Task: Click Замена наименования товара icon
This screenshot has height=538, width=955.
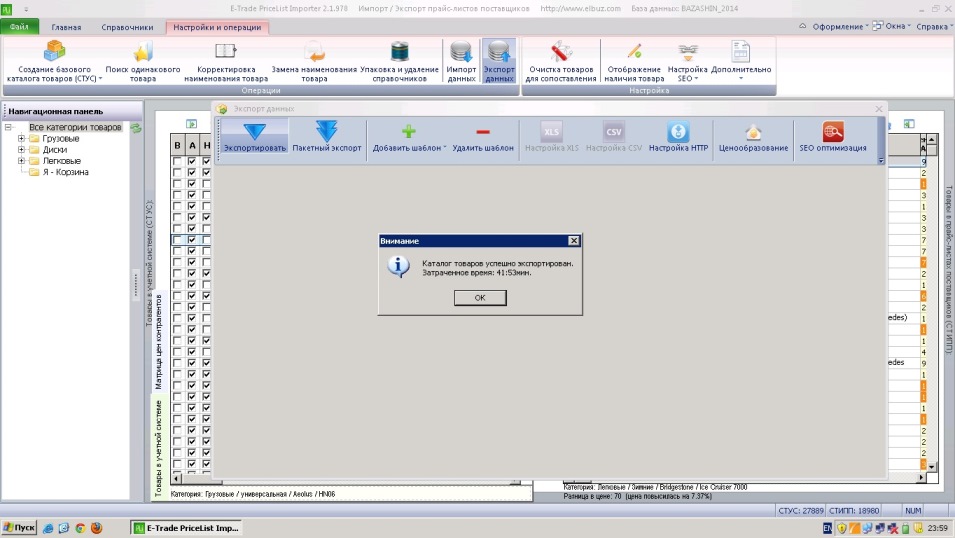Action: (x=314, y=51)
